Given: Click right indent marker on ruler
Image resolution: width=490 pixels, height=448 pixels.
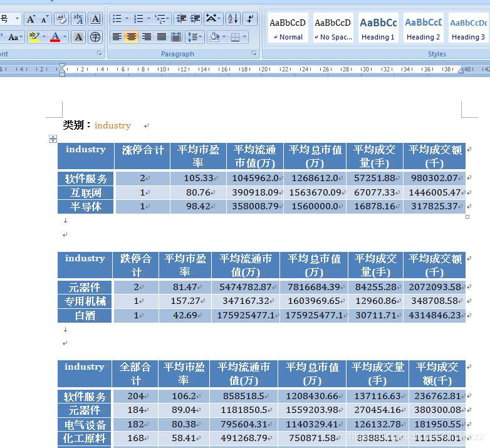Looking at the screenshot, I should [x=461, y=71].
